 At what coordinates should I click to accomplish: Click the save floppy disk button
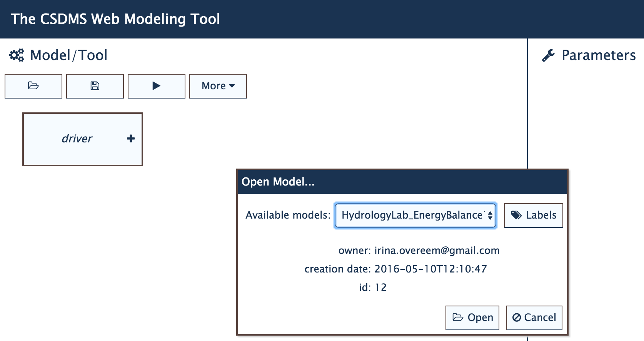point(95,86)
